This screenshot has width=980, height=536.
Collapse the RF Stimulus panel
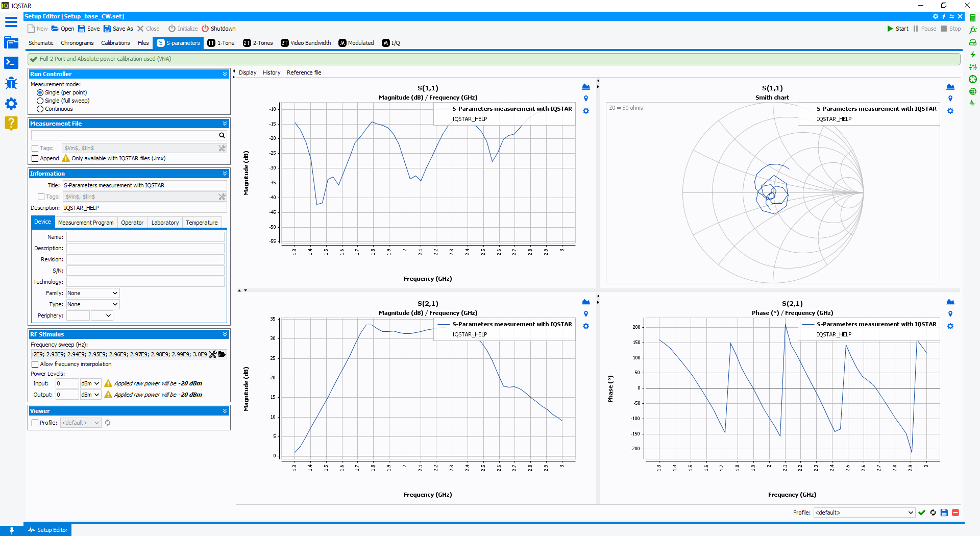(225, 335)
